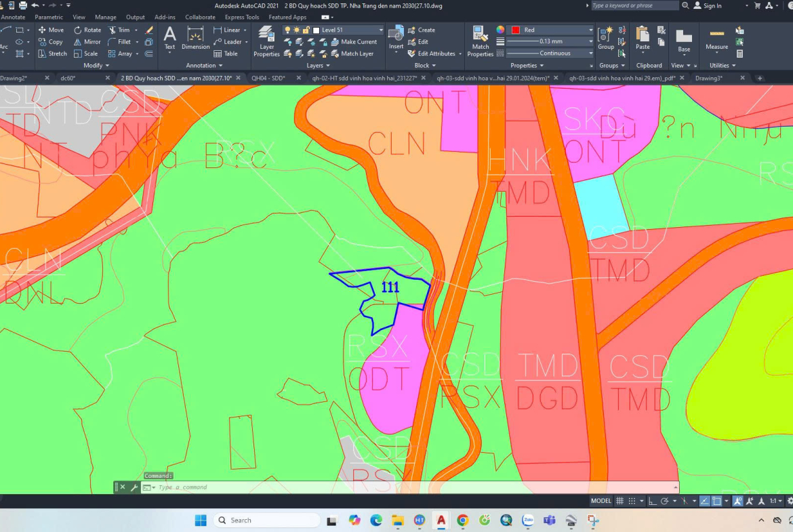The width and height of the screenshot is (793, 532).
Task: Open Layer Properties manager
Action: click(266, 42)
